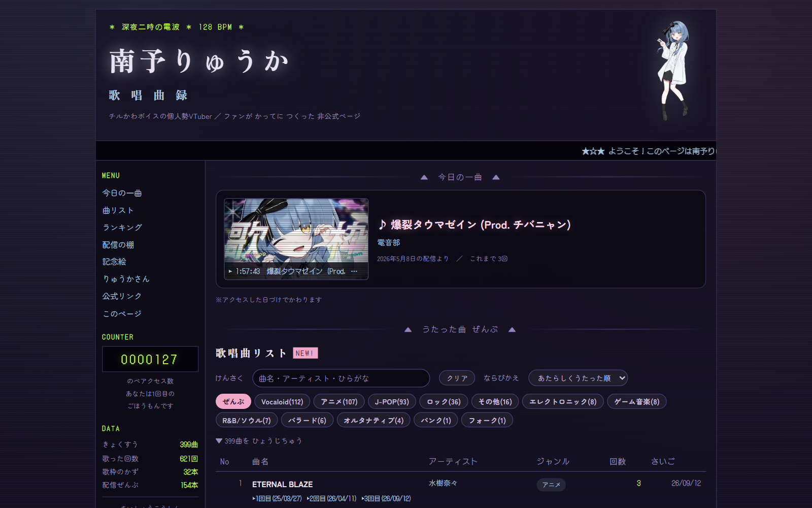Filter by パンク(1)
The height and width of the screenshot is (508, 812).
click(436, 420)
